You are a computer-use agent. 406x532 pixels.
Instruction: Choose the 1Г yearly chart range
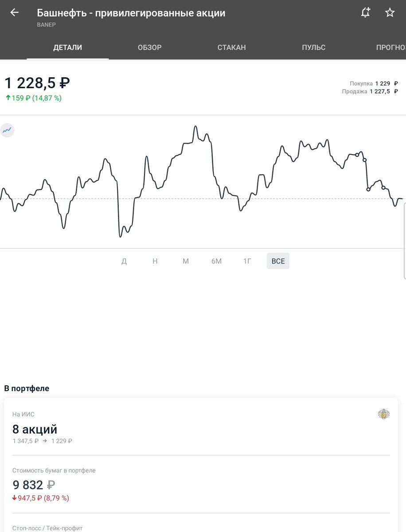point(247,261)
